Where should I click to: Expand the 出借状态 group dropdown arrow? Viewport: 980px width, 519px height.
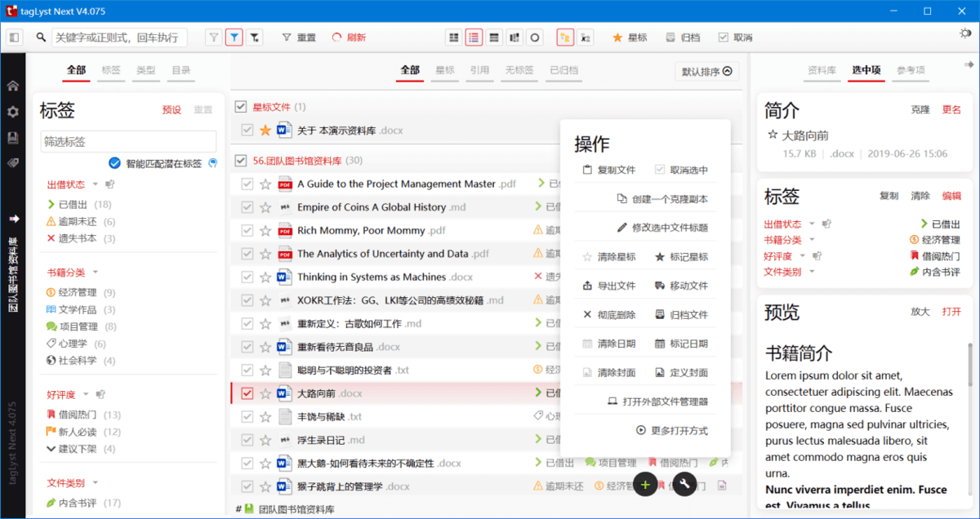point(95,184)
